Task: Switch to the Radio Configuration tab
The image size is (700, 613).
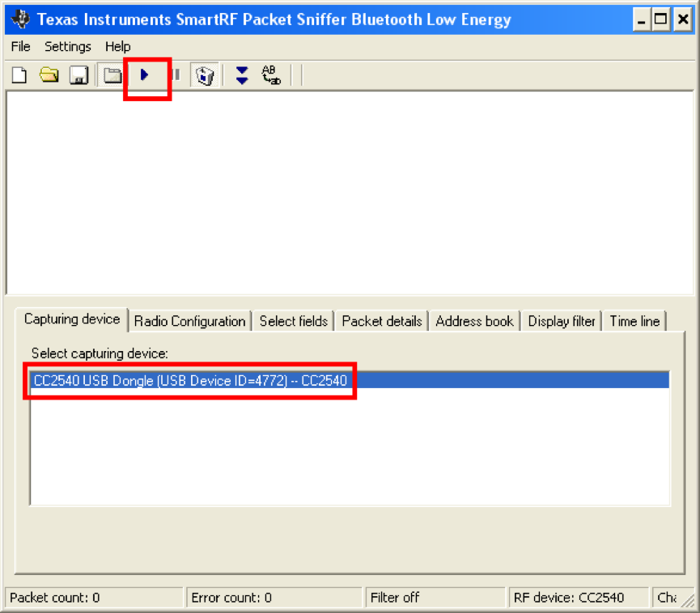Action: point(189,321)
